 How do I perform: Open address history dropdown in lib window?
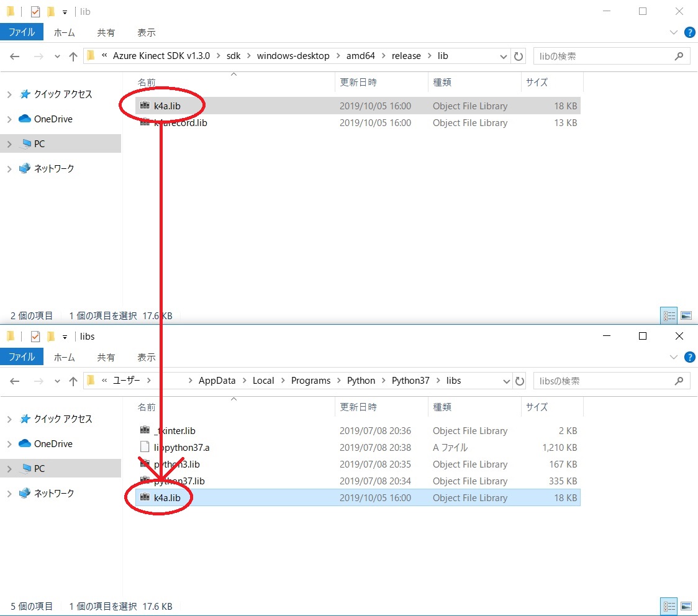[x=504, y=57]
